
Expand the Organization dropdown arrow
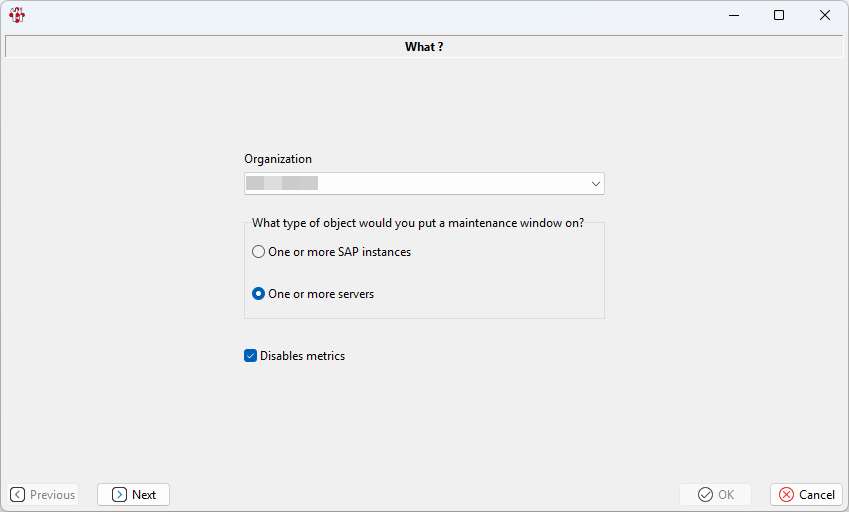tap(595, 184)
